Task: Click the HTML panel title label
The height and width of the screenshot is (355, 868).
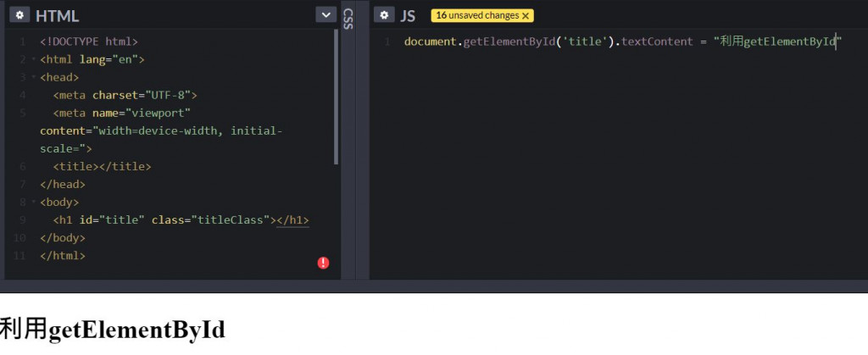Action: (57, 16)
